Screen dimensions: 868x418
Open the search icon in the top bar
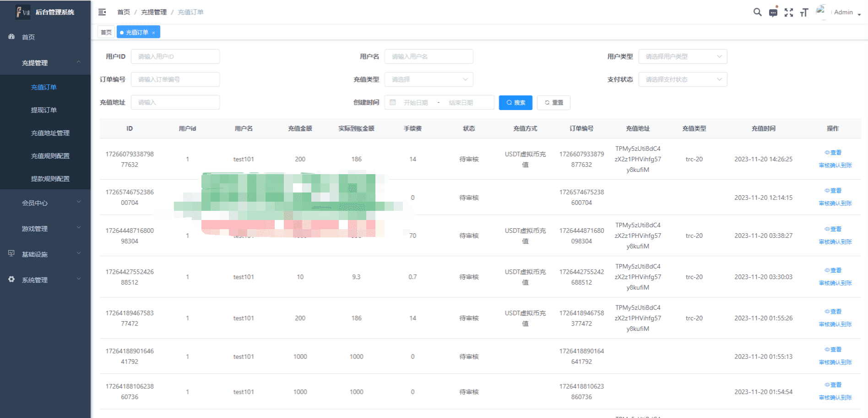(757, 12)
